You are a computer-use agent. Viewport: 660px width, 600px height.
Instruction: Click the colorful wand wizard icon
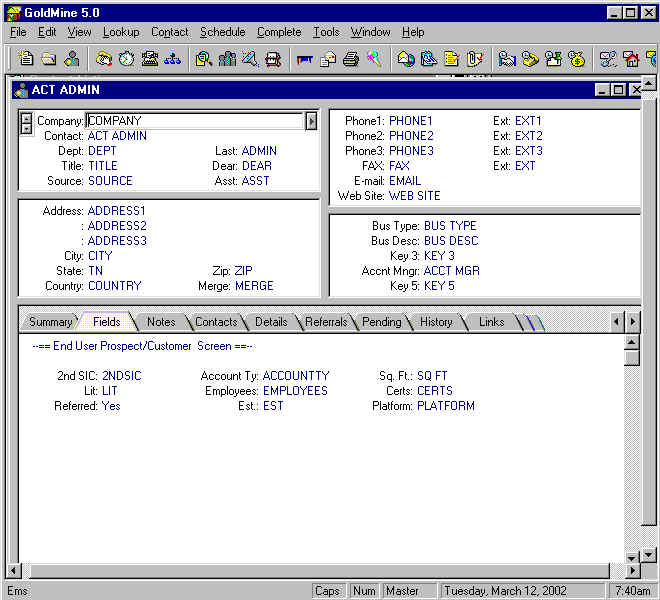click(x=374, y=59)
